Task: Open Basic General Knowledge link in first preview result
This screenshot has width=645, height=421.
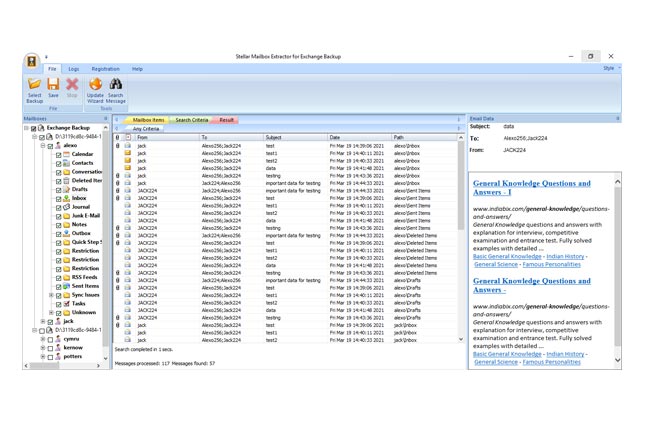Action: click(507, 256)
